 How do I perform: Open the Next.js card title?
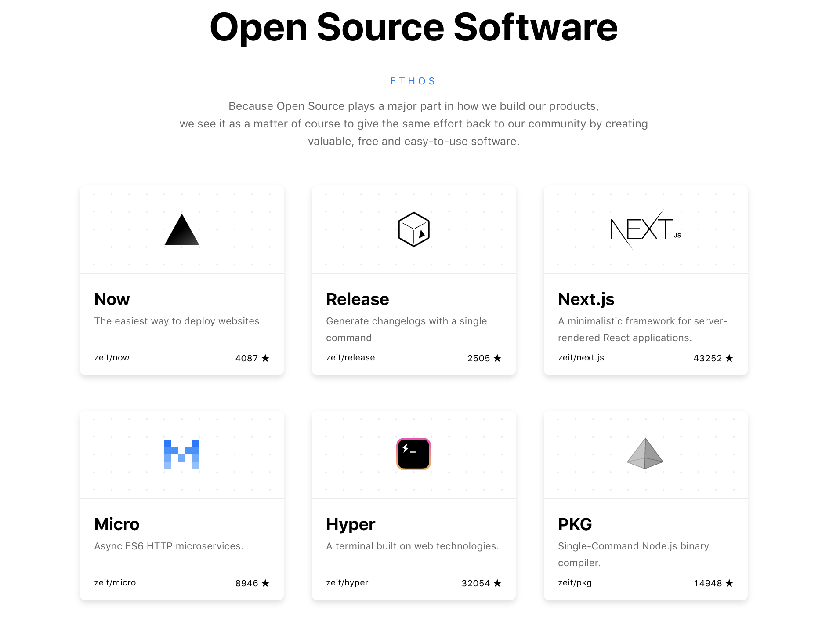pyautogui.click(x=586, y=299)
